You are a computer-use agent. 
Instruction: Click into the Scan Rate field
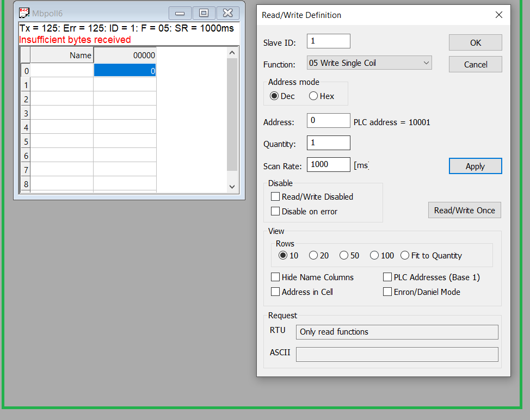click(328, 164)
